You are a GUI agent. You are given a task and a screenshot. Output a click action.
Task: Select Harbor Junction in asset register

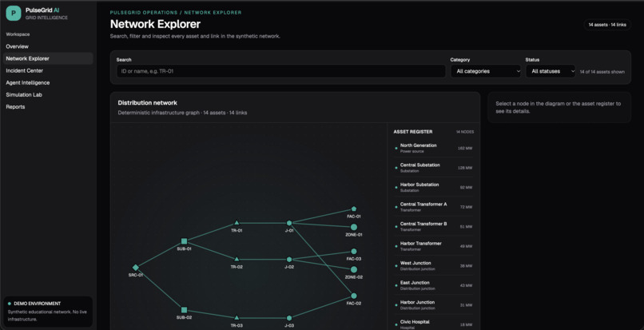[x=434, y=304]
